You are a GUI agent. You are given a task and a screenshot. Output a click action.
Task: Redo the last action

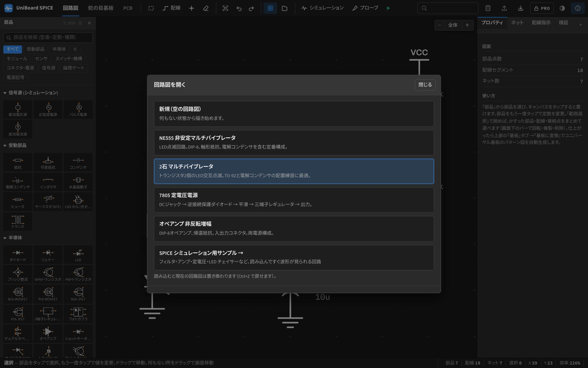[251, 8]
